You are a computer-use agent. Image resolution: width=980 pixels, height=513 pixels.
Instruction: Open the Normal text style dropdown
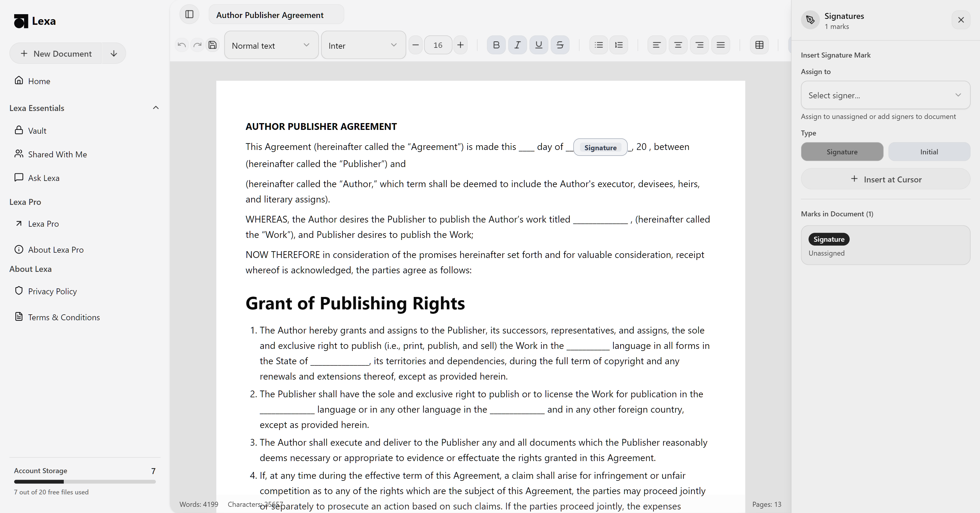(x=271, y=45)
